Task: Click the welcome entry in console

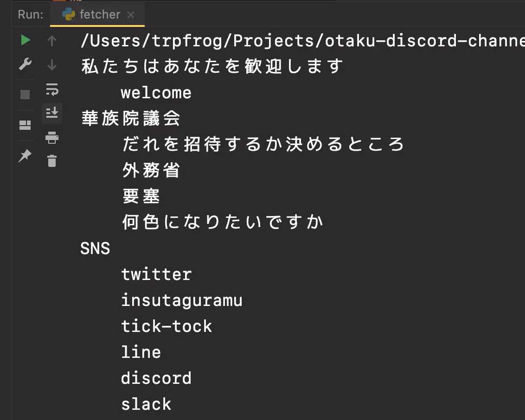Action: click(x=156, y=92)
